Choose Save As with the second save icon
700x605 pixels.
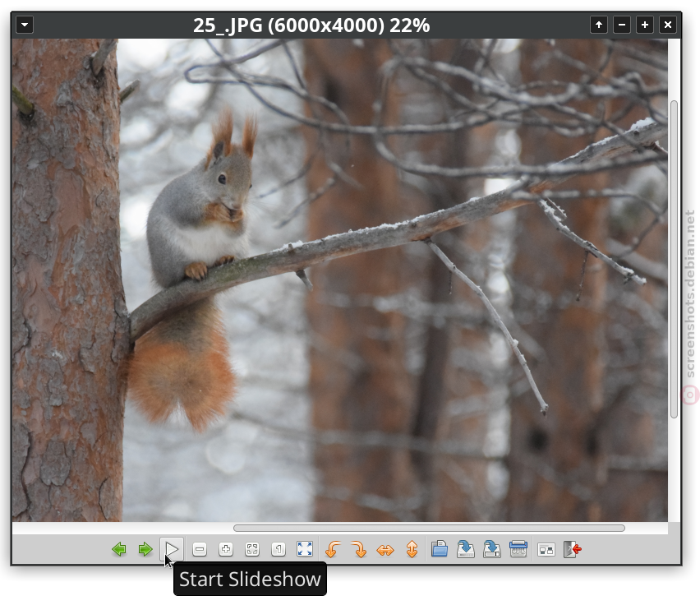click(492, 549)
